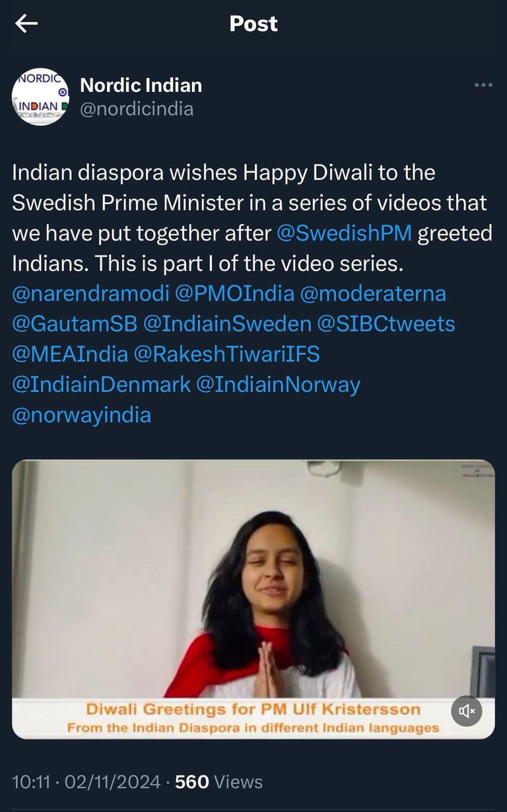
Task: Open the three-dot more options menu
Action: coord(483,85)
